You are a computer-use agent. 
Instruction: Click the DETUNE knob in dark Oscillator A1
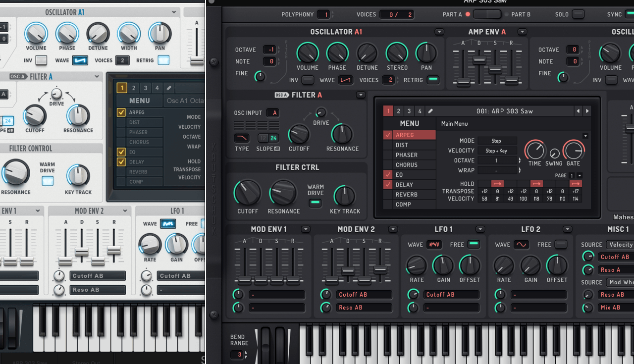pyautogui.click(x=367, y=53)
